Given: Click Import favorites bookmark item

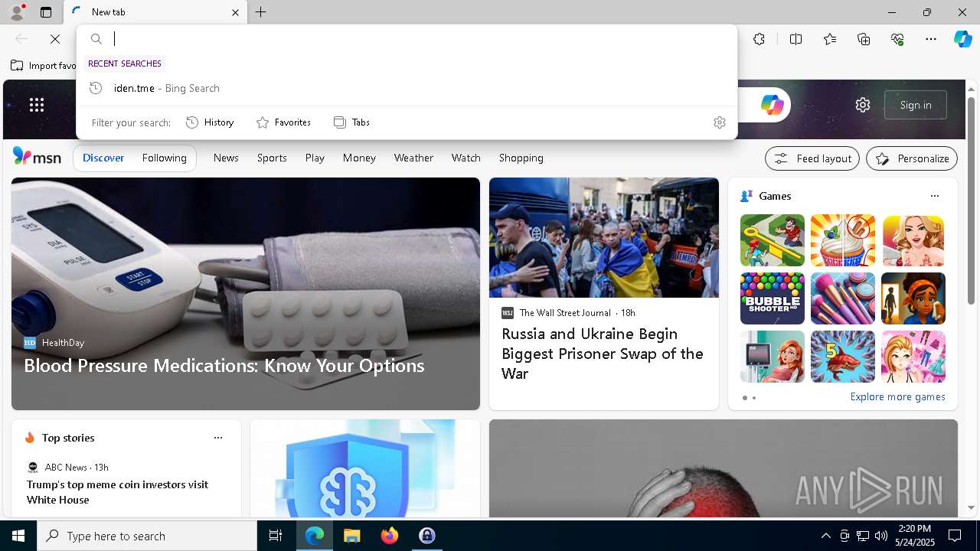Looking at the screenshot, I should 43,66.
